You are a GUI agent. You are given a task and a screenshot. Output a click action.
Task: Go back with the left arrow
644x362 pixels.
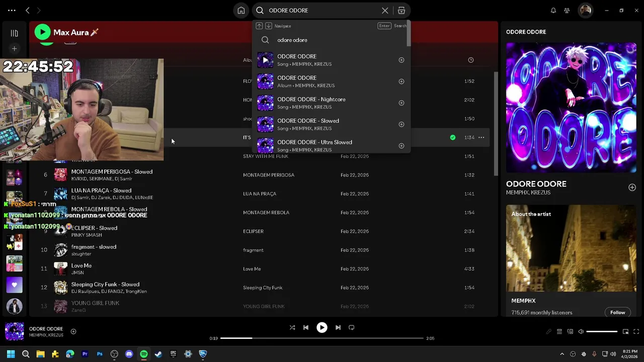pyautogui.click(x=28, y=11)
